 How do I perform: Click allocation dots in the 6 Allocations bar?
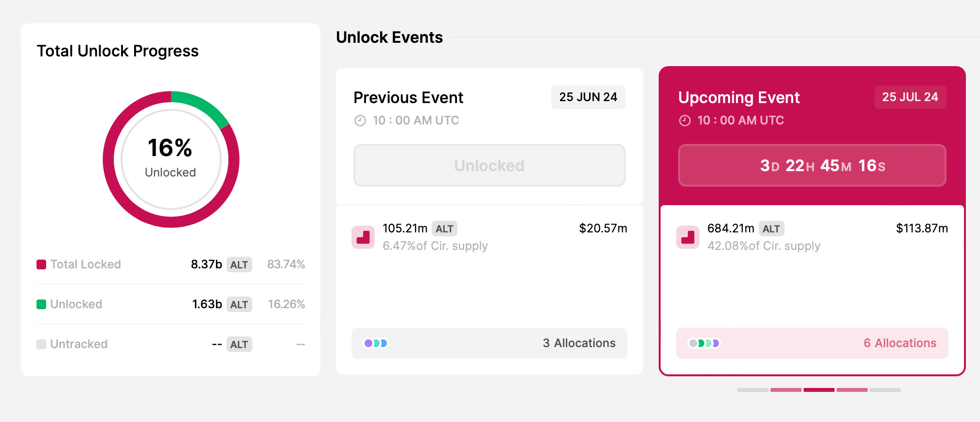pyautogui.click(x=704, y=343)
